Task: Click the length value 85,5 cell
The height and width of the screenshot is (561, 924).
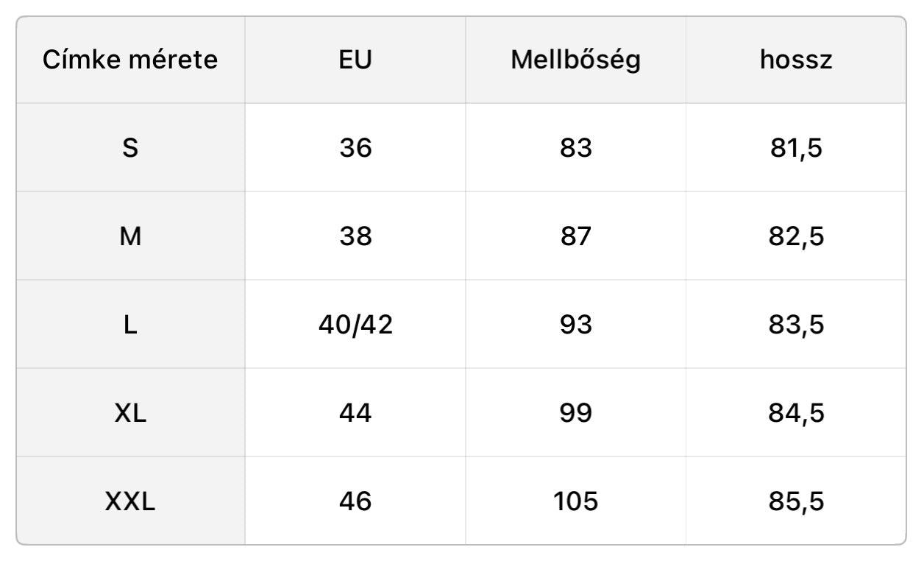Action: [x=796, y=501]
